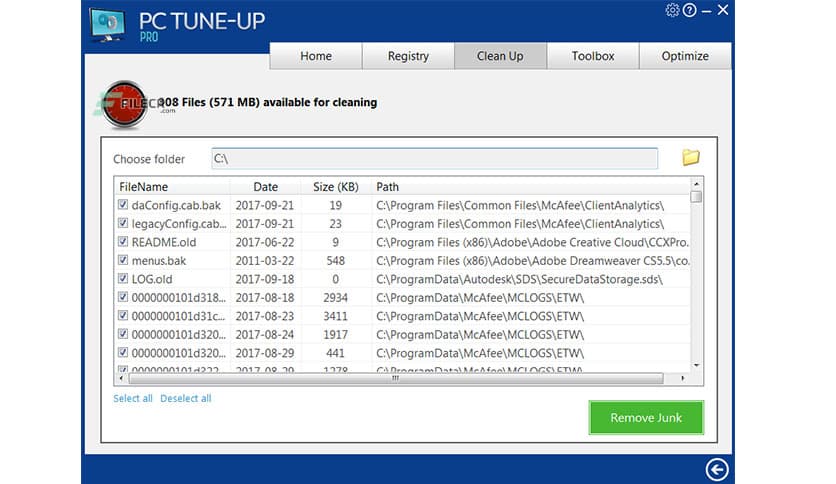Screen dimensions: 836x484
Task: Go back using the circled arrow
Action: click(717, 469)
